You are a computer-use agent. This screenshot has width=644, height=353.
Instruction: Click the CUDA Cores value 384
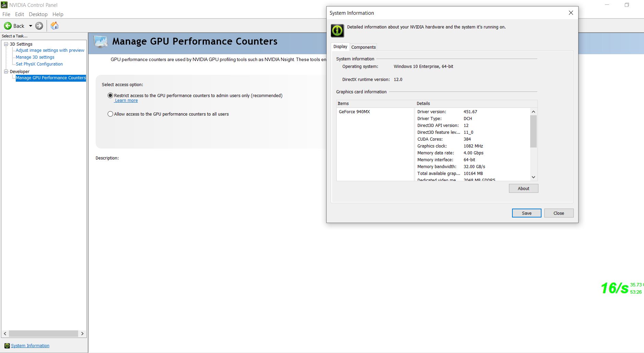(x=467, y=139)
